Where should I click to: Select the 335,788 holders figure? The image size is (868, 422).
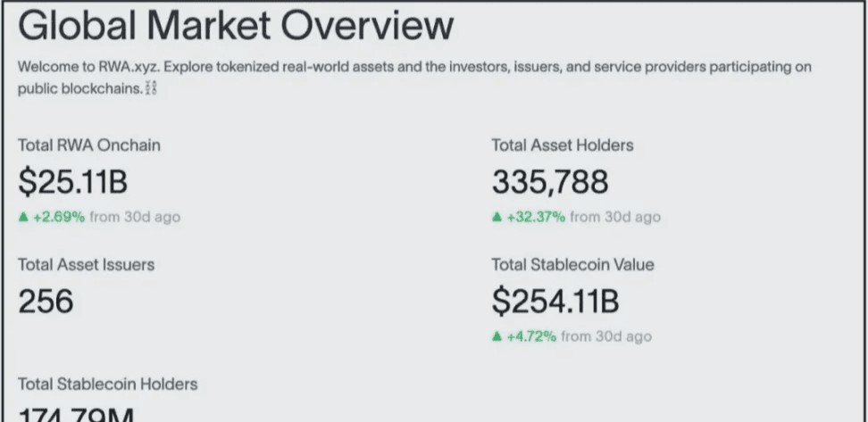[550, 182]
